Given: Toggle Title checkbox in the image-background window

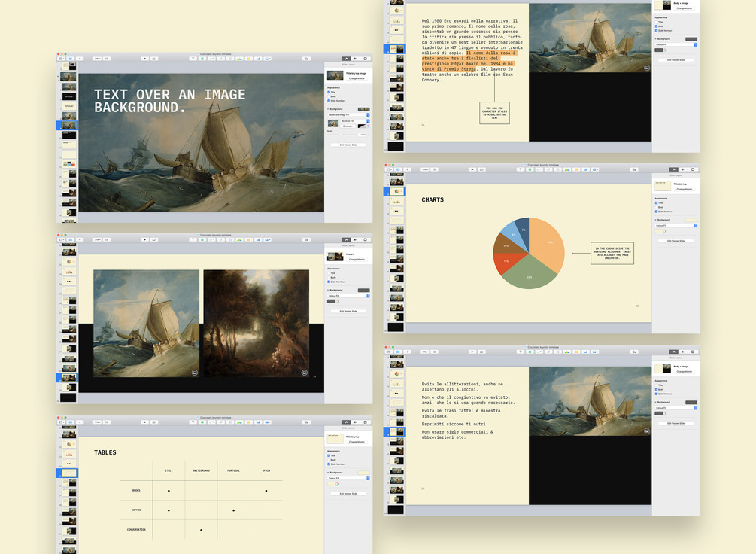Looking at the screenshot, I should click(x=328, y=92).
